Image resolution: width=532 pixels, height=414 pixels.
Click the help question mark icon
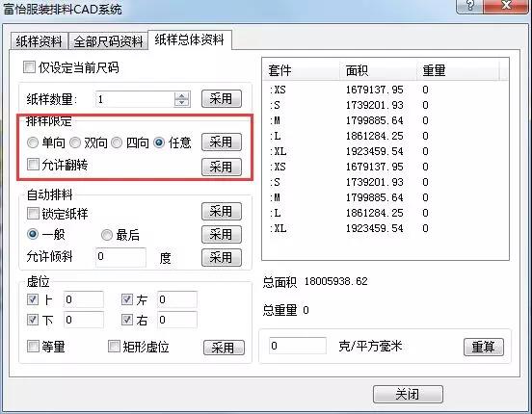tap(469, 5)
